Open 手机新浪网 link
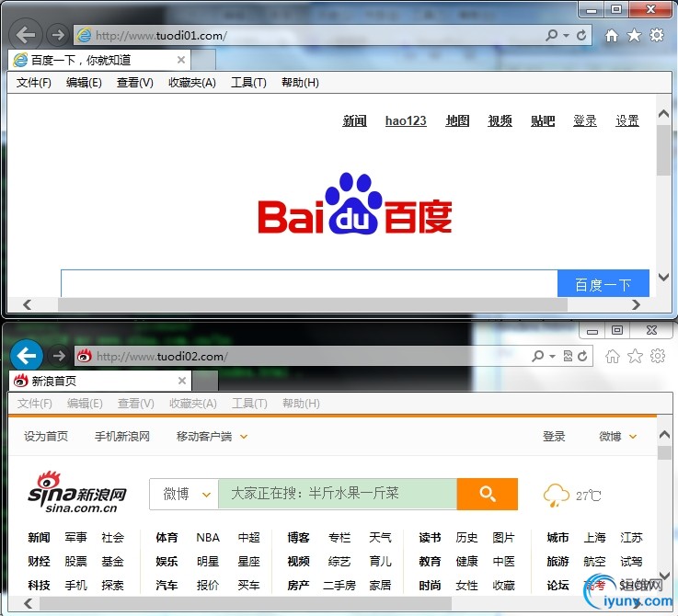Screen dimensions: 678x616 click(122, 437)
